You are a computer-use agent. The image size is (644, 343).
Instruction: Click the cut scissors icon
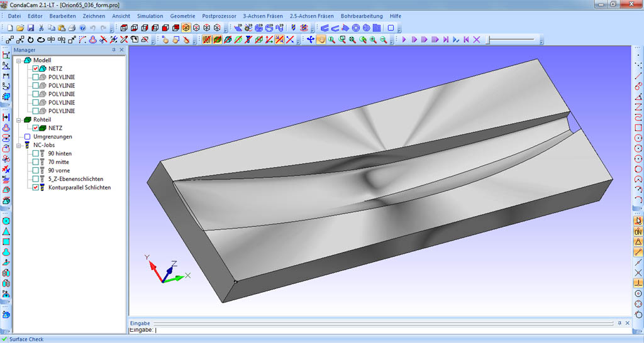(41, 28)
